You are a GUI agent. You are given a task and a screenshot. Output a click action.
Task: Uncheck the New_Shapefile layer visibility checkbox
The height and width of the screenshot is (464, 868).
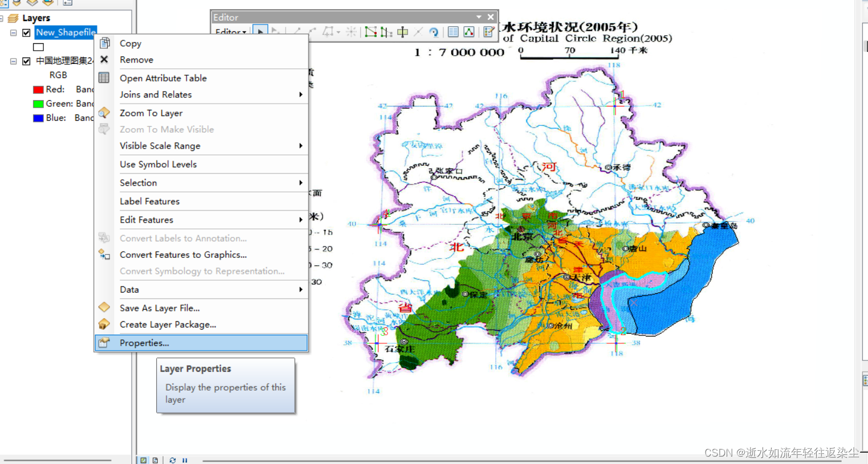click(x=26, y=32)
